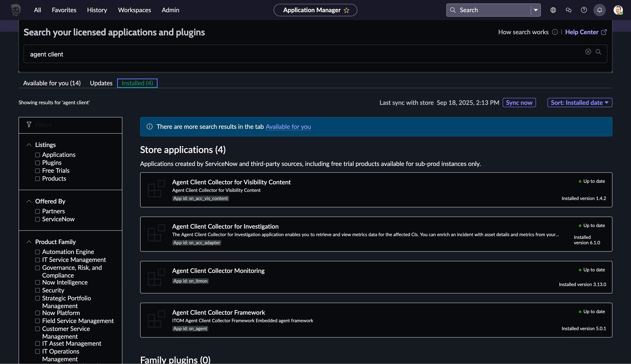The width and height of the screenshot is (631, 364).
Task: Check the Field Service Management filter
Action: 38,321
